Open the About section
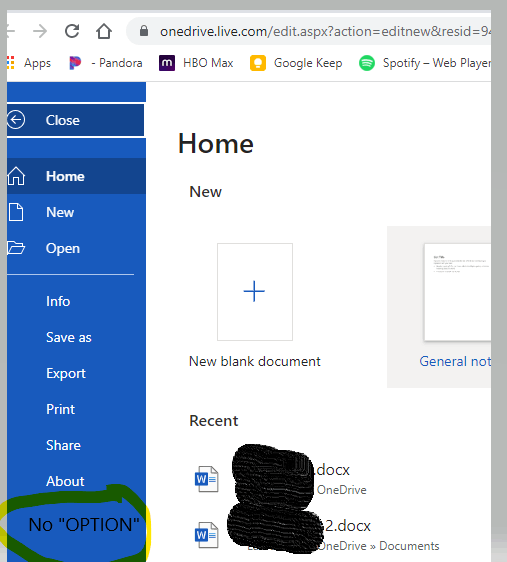507x562 pixels. click(x=65, y=481)
